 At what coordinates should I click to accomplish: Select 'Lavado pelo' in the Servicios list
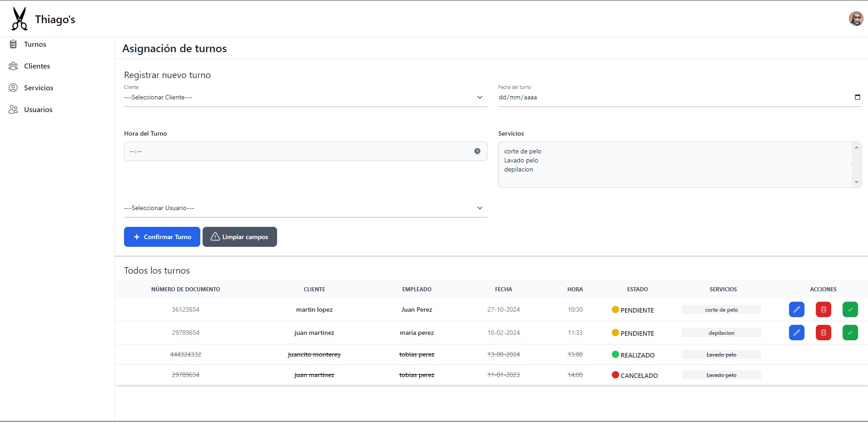tap(521, 160)
